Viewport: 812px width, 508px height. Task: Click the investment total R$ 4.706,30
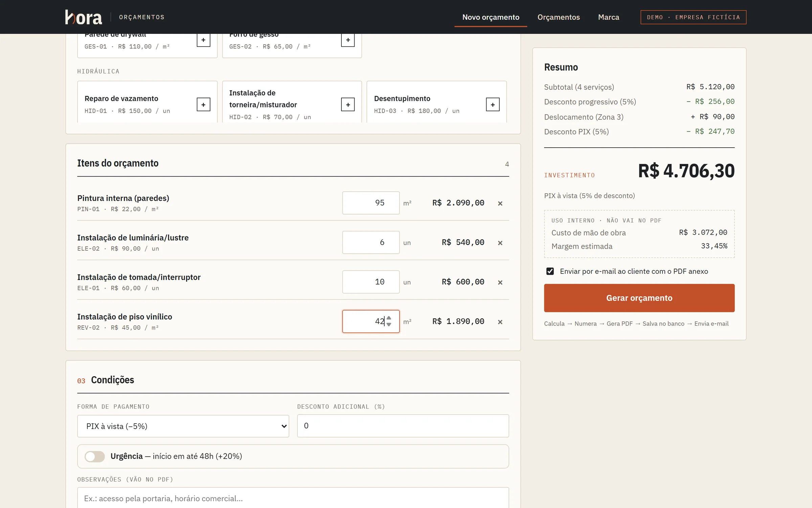tap(686, 171)
